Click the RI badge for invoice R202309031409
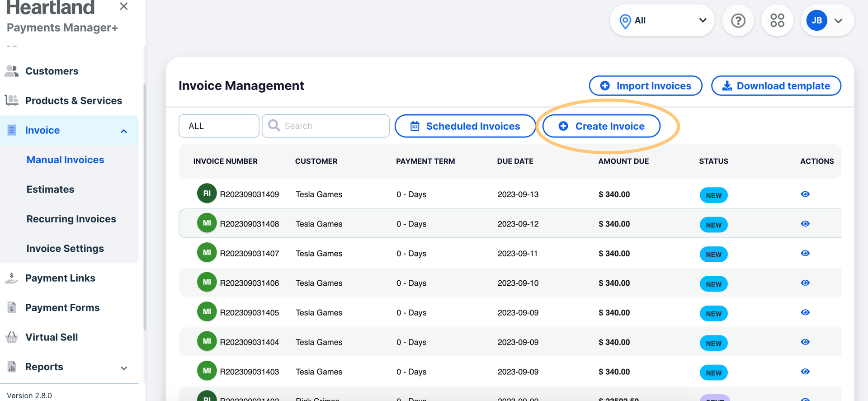 (x=207, y=193)
